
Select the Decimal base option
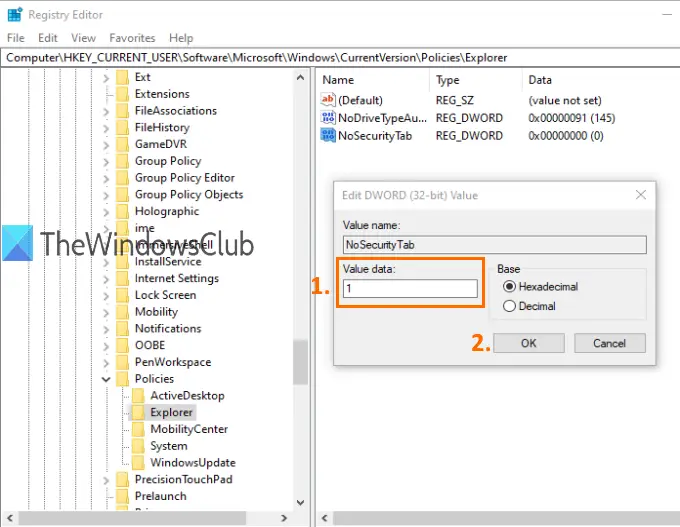point(509,306)
